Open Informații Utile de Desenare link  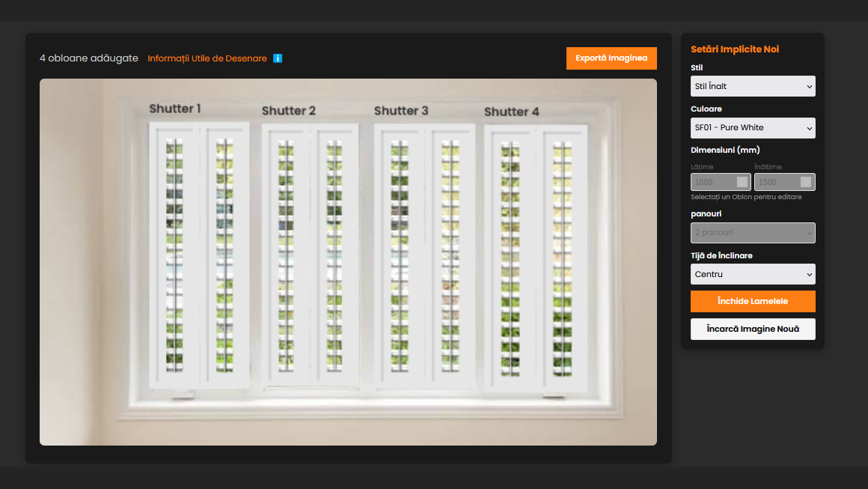[x=207, y=58]
